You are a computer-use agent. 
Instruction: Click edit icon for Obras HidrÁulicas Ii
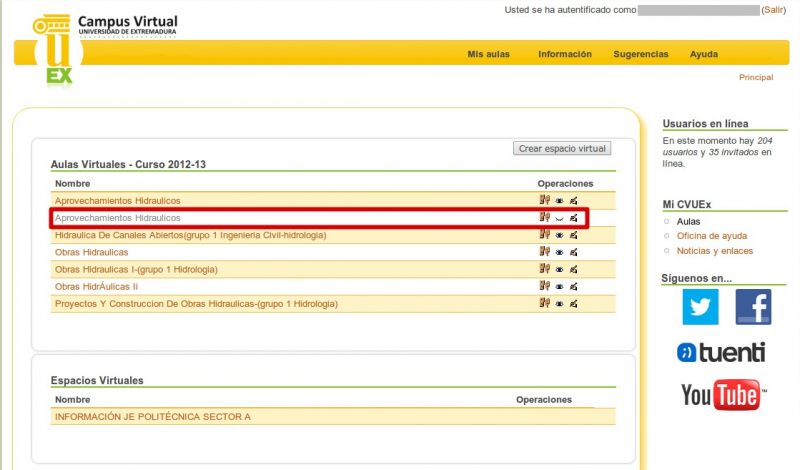573,287
